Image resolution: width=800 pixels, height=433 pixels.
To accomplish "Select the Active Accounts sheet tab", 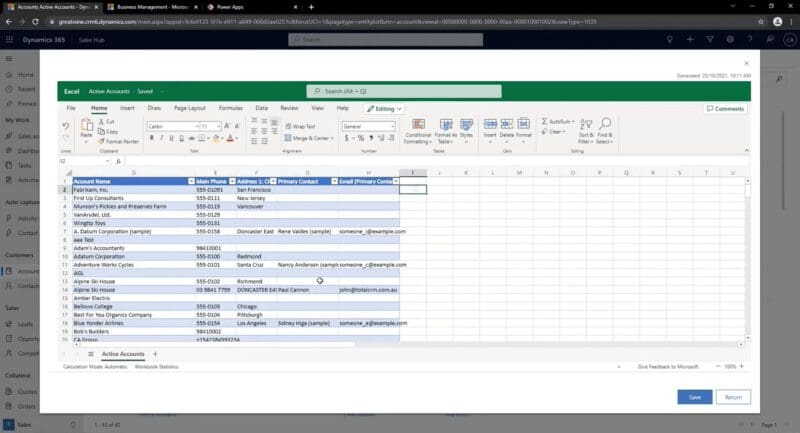I will (x=123, y=354).
